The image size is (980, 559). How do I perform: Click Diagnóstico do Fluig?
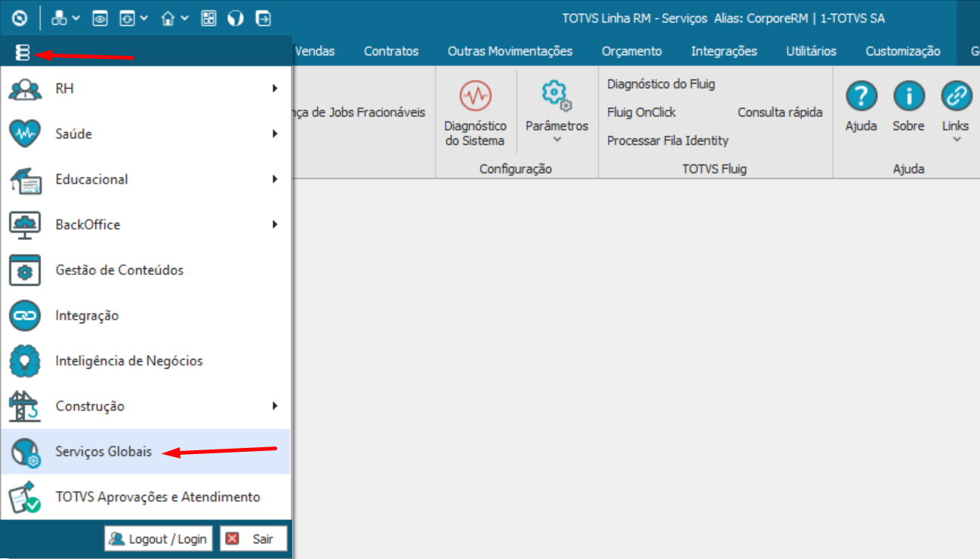661,84
